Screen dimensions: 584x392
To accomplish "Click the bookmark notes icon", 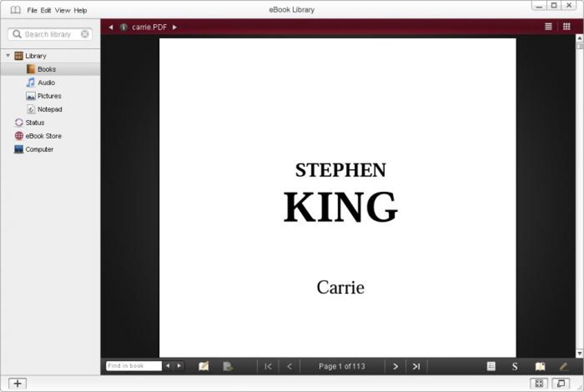I will [203, 366].
